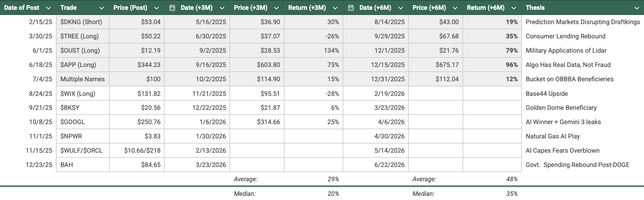Open Trade column filter dropdown
The width and height of the screenshot is (644, 200).
(101, 8)
